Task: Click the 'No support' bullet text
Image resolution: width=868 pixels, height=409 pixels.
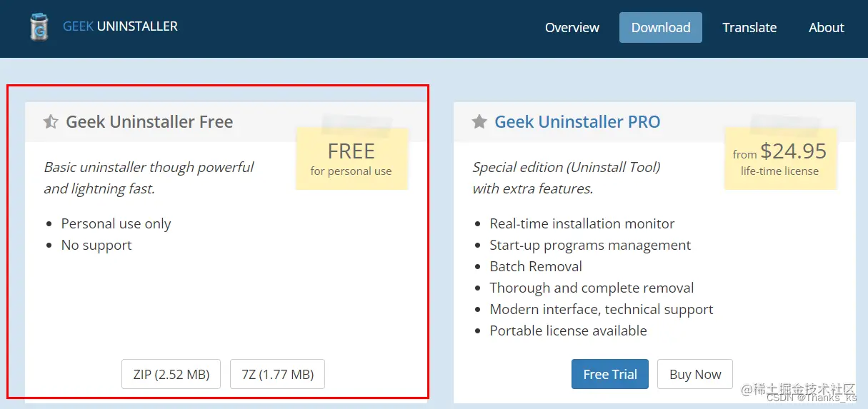Action: coord(96,245)
